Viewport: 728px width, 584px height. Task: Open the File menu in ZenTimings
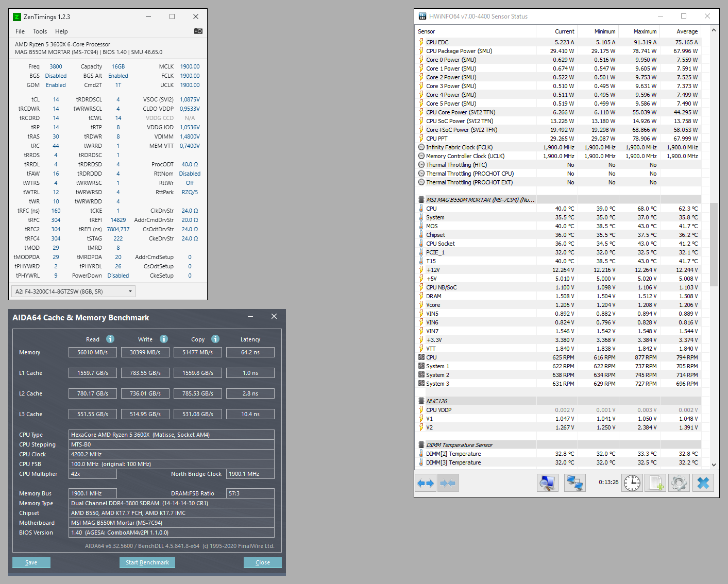tap(20, 31)
